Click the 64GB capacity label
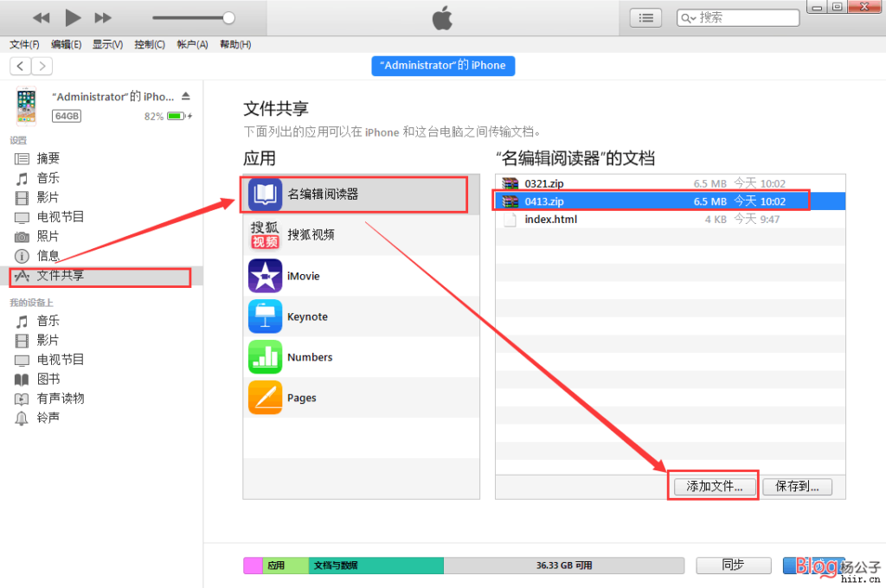The height and width of the screenshot is (588, 886). 67,117
